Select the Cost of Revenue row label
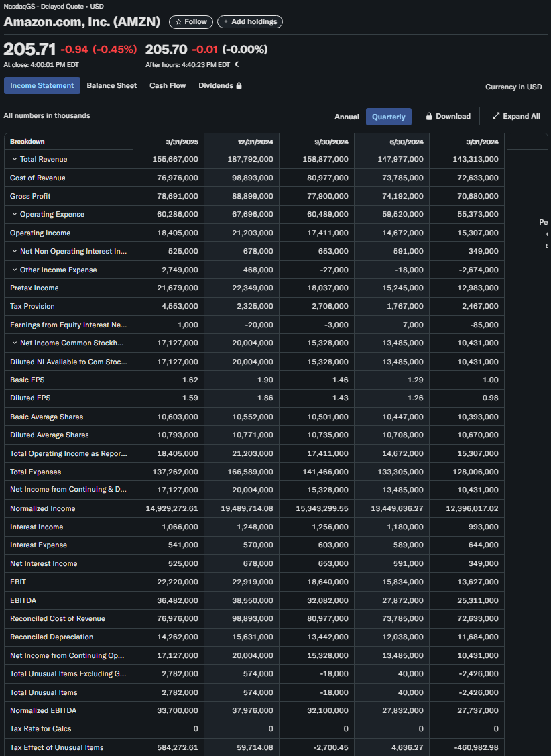Image resolution: width=551 pixels, height=756 pixels. tap(38, 178)
